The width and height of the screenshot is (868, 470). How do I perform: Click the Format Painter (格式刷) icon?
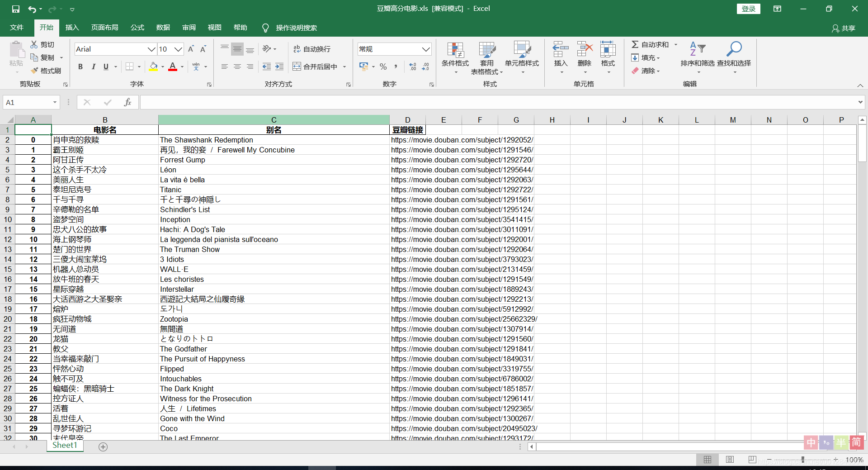tap(34, 71)
